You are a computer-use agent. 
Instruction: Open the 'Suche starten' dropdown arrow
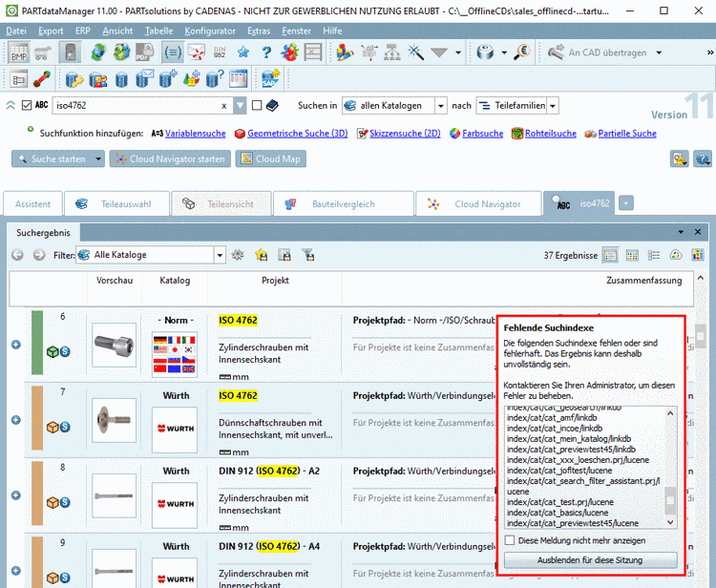pyautogui.click(x=98, y=158)
